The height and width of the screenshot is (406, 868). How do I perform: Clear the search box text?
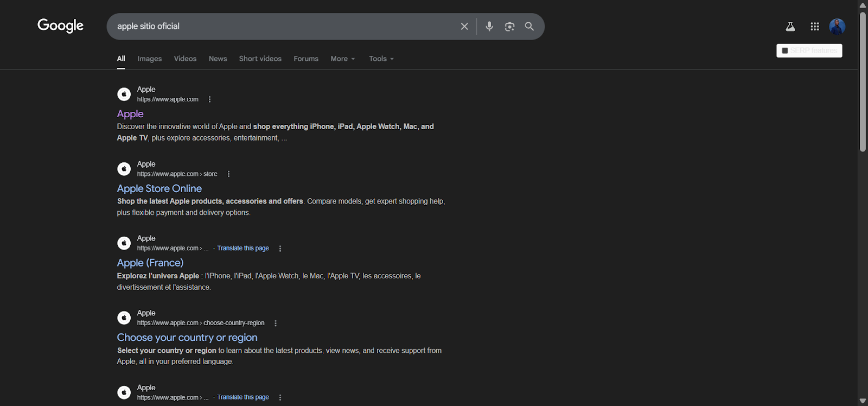click(x=464, y=26)
